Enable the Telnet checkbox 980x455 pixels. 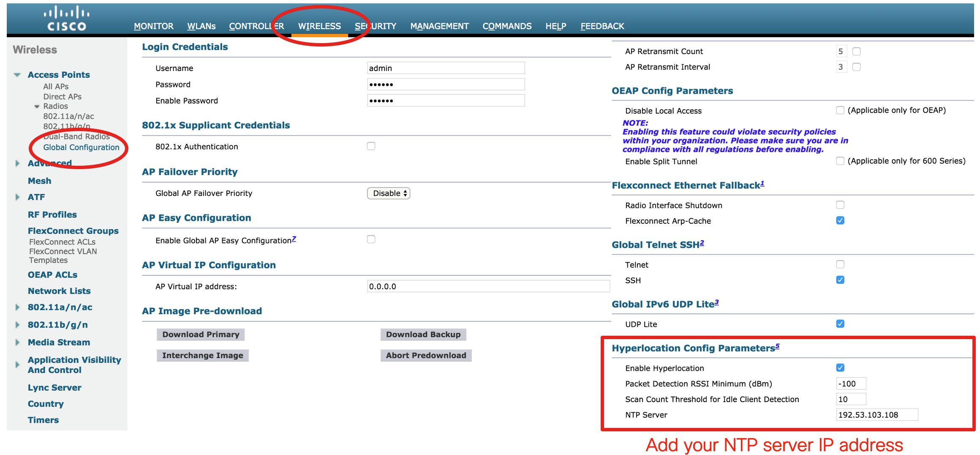click(x=840, y=264)
